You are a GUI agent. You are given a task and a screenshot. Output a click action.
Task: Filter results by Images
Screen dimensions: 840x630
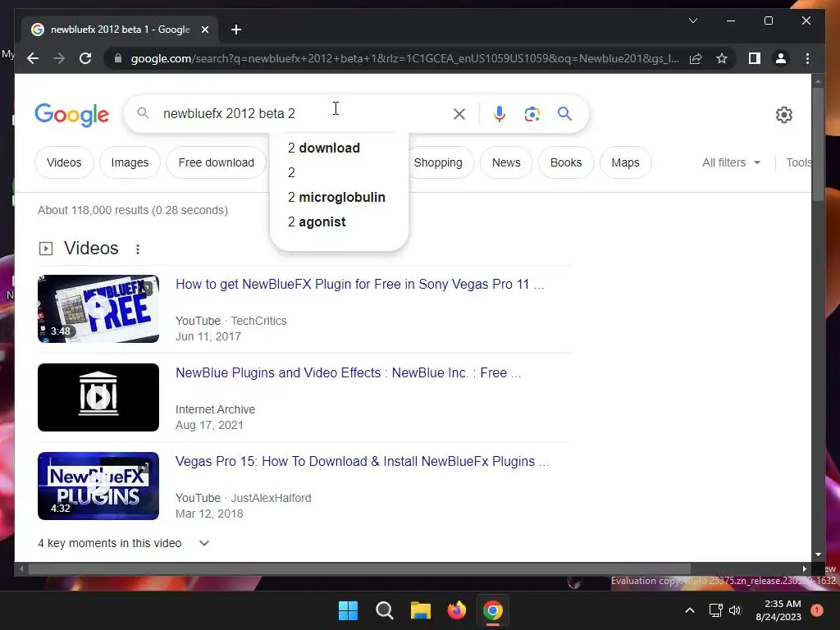[130, 162]
